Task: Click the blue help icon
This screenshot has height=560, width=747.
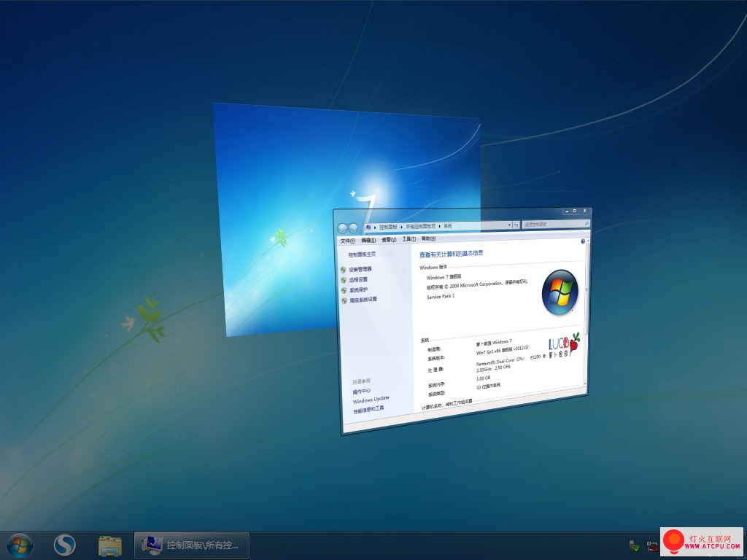Action: coord(583,241)
